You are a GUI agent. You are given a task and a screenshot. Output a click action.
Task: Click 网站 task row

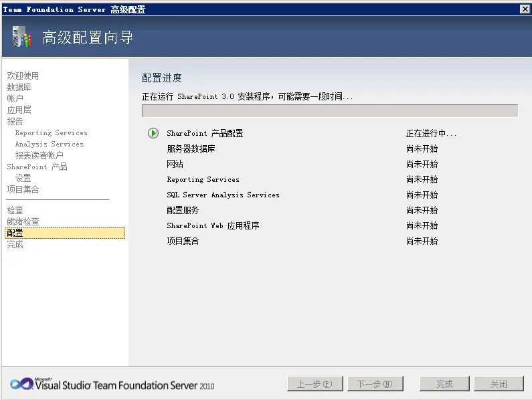[175, 164]
